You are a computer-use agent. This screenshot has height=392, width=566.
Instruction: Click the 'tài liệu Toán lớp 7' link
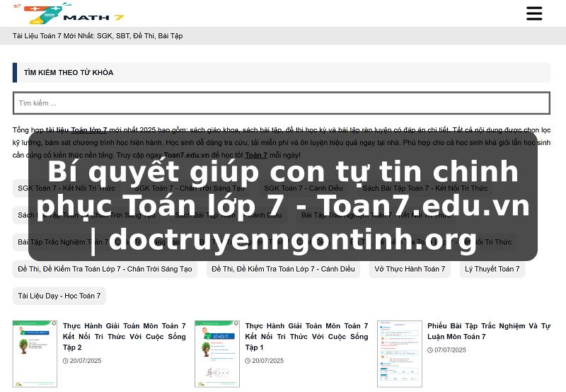(x=76, y=129)
